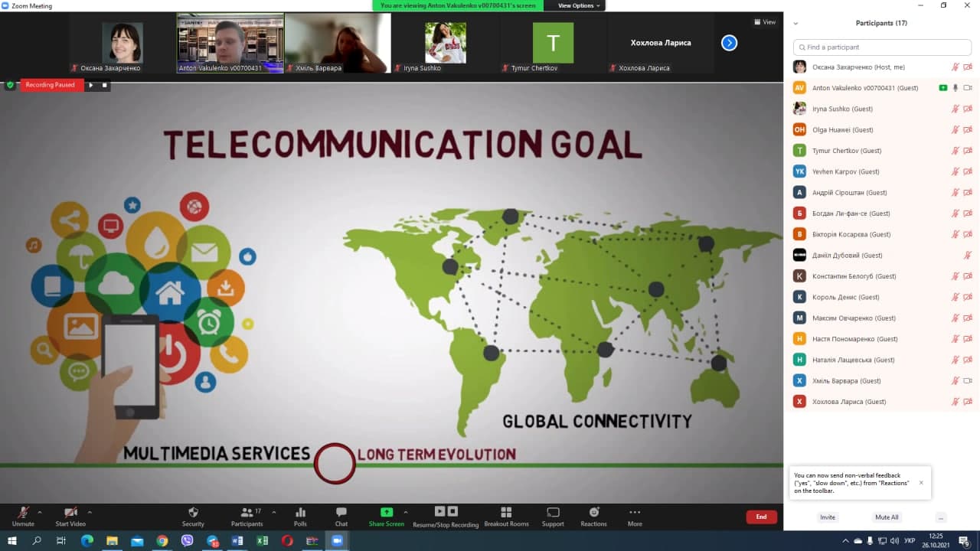980x551 pixels.
Task: Click the More options icon in toolbar
Action: [635, 513]
